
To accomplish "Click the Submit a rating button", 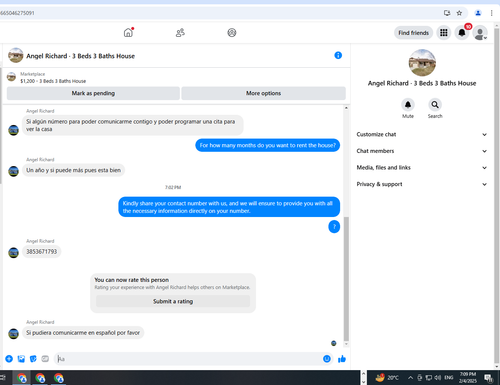I will pos(173,301).
